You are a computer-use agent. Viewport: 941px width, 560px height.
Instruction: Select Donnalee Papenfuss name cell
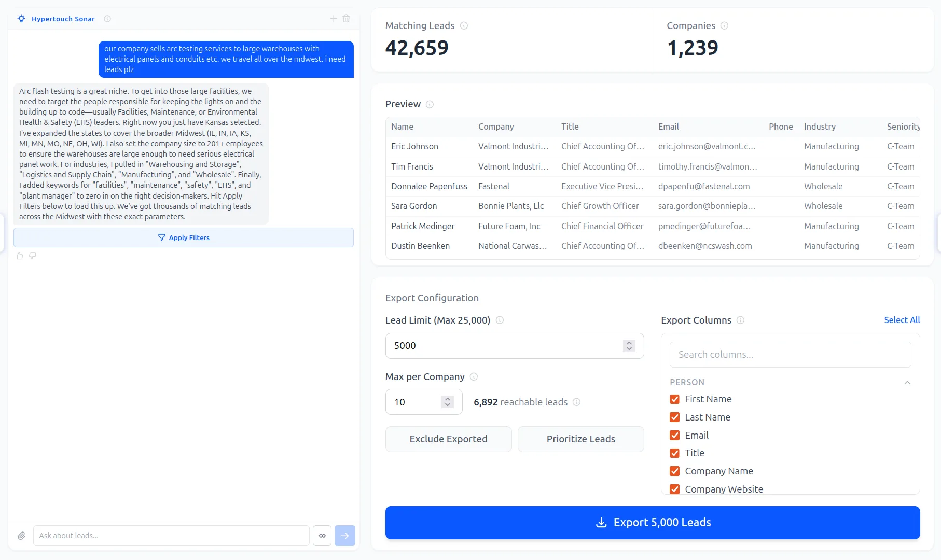pos(429,186)
